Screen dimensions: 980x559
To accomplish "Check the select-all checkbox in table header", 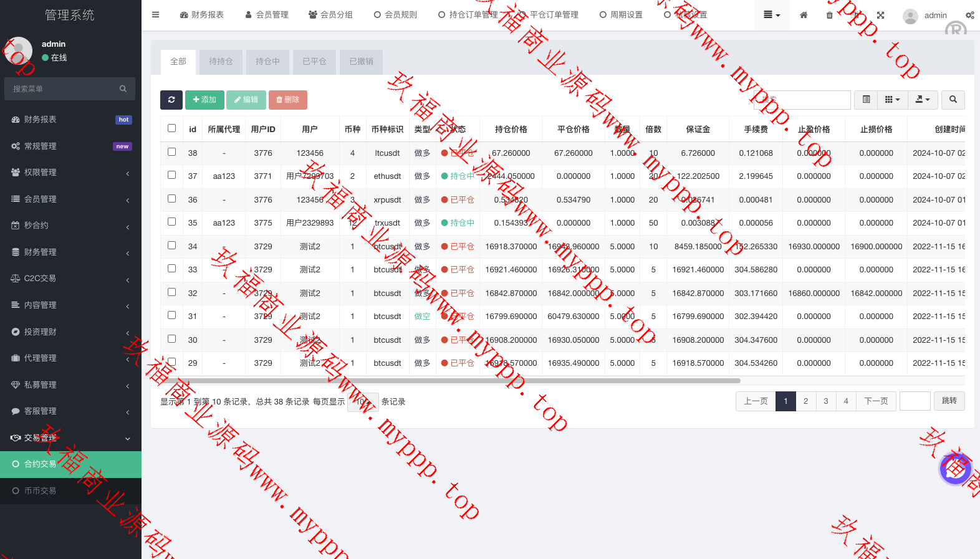I will [x=172, y=128].
